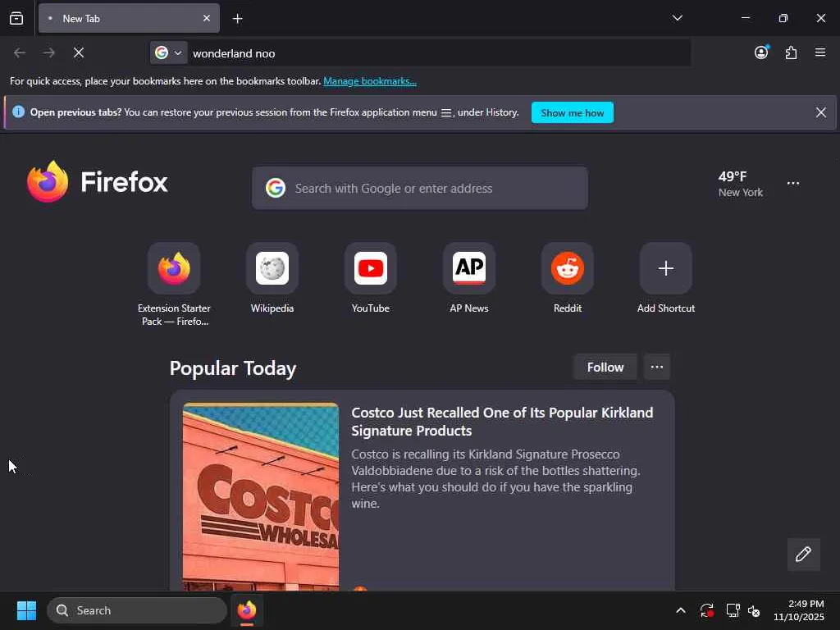Open the Extensions puzzle icon
840x630 pixels.
[x=791, y=52]
